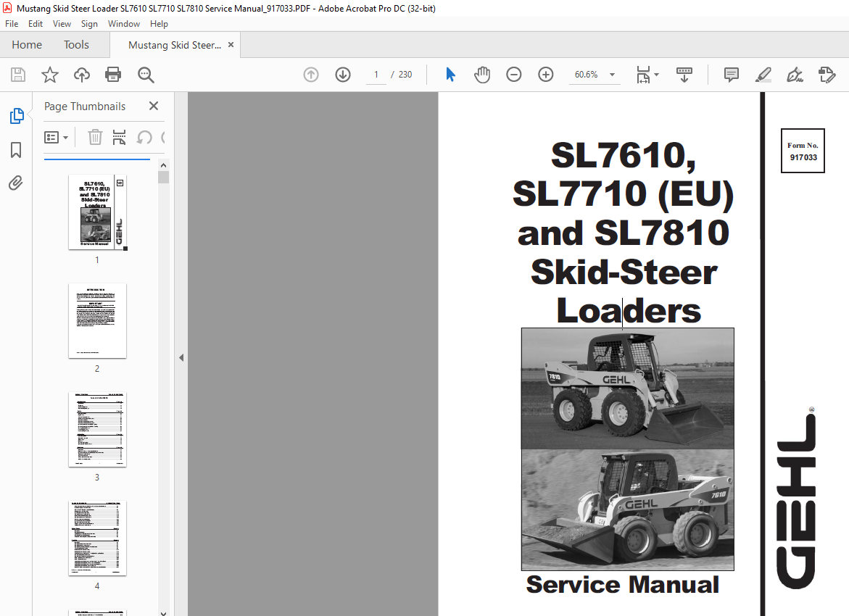
Task: Select the Highlight text pen
Action: pos(763,75)
